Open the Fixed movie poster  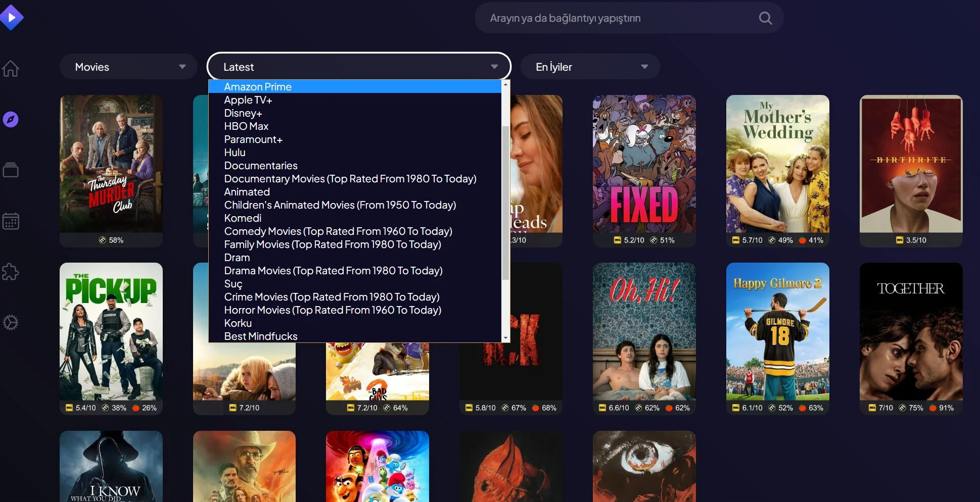coord(644,164)
